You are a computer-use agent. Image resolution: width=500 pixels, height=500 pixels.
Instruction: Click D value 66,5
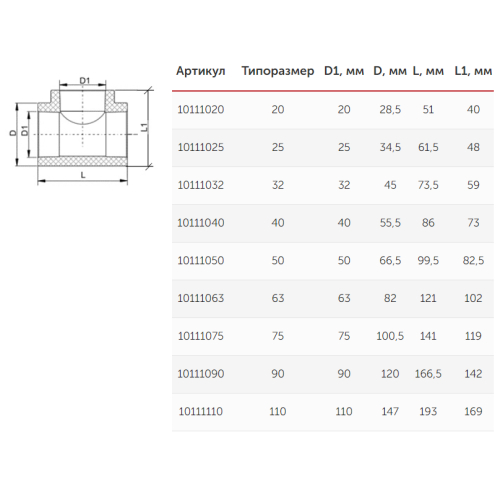click(x=390, y=260)
